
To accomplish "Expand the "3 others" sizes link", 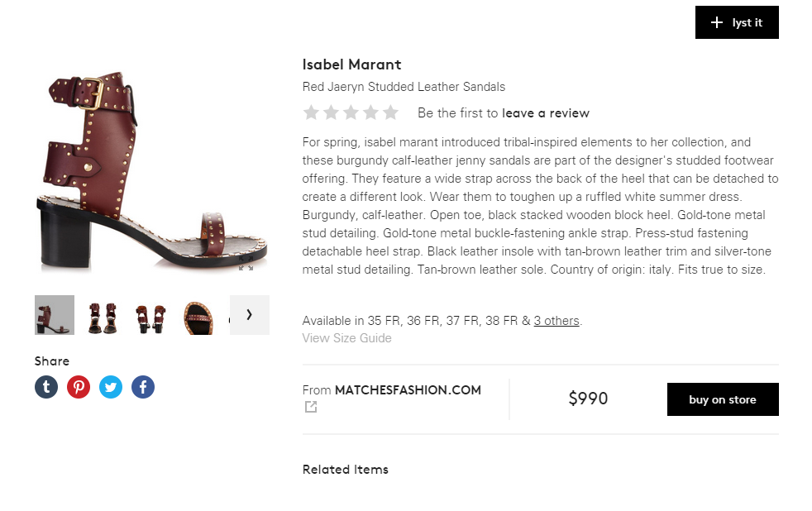I will tap(556, 321).
